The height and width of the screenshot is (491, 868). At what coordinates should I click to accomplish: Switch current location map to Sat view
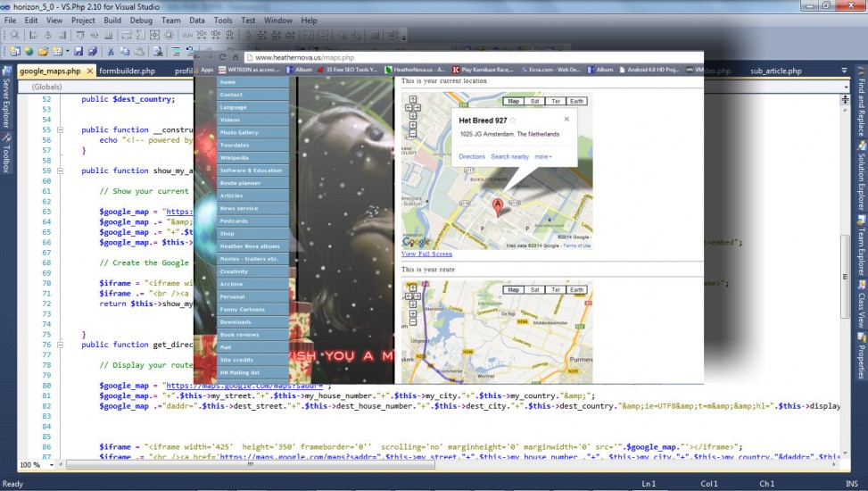click(534, 101)
